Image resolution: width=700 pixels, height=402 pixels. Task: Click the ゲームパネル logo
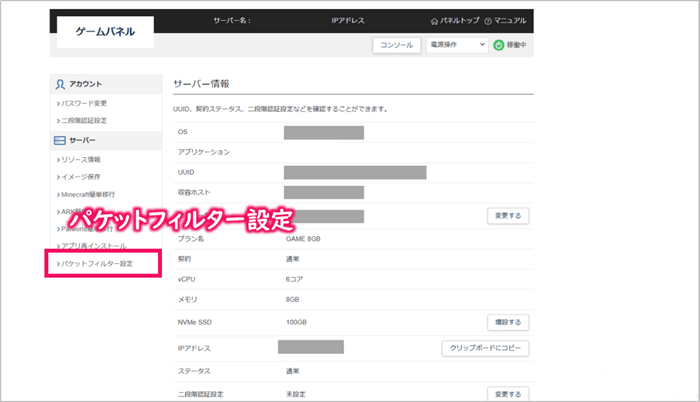[x=105, y=32]
